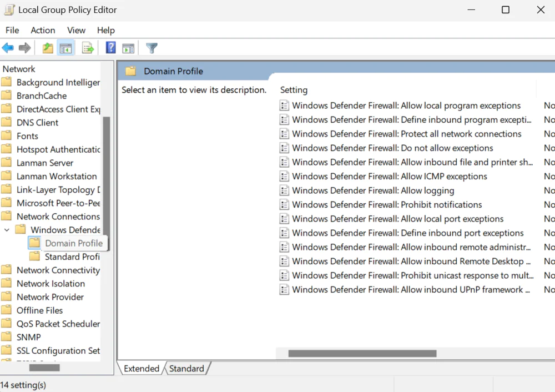Viewport: 555px width, 392px height.
Task: Click policy icon for Allow ICMP exceptions
Action: click(x=284, y=177)
